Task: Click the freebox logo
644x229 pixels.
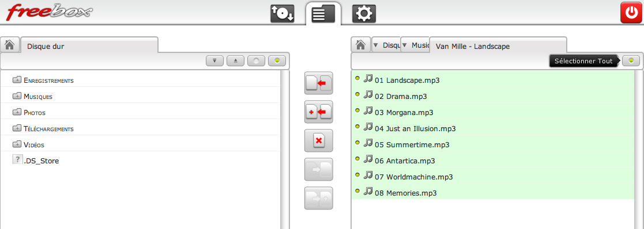Action: point(49,12)
